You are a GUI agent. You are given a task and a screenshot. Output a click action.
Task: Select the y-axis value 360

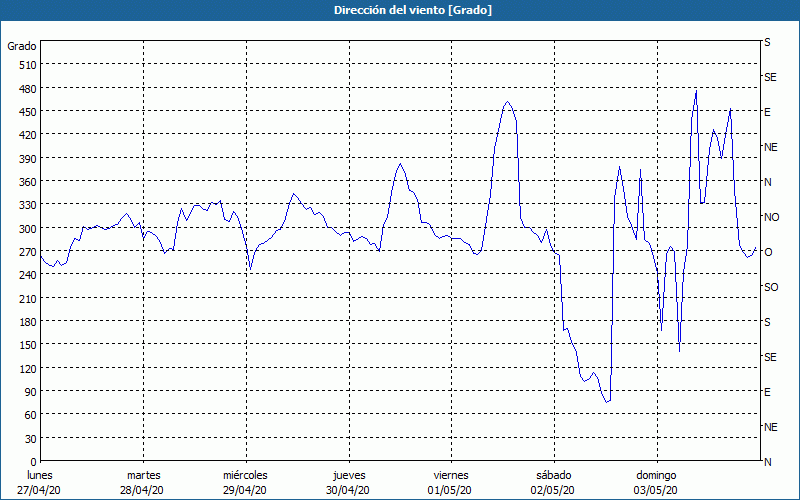pyautogui.click(x=28, y=182)
